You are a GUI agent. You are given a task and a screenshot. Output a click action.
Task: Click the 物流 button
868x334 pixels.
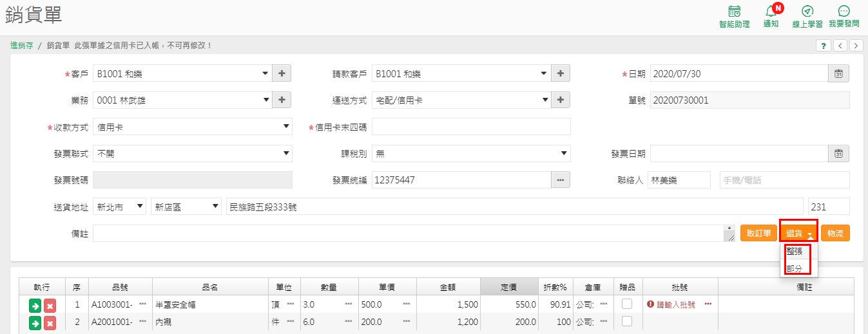point(835,233)
